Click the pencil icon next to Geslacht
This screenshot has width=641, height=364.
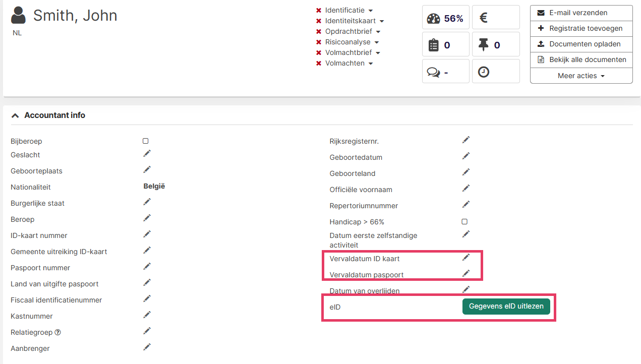(x=147, y=154)
